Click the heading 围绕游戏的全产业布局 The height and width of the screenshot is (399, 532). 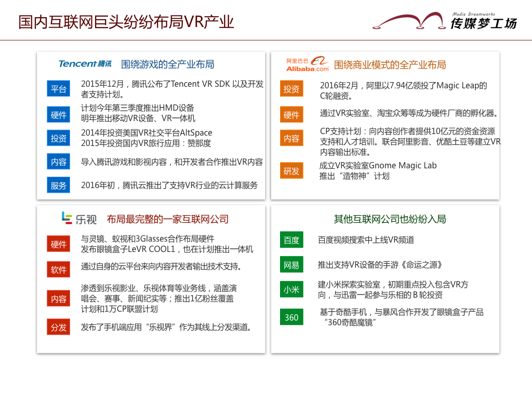pos(167,64)
